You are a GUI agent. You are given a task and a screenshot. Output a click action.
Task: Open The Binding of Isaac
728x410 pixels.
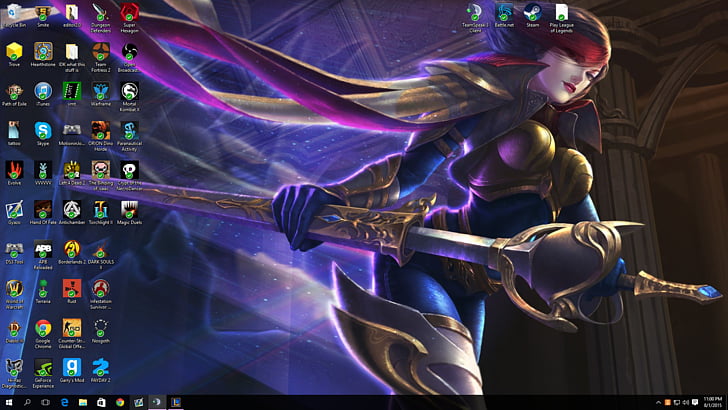pyautogui.click(x=101, y=176)
